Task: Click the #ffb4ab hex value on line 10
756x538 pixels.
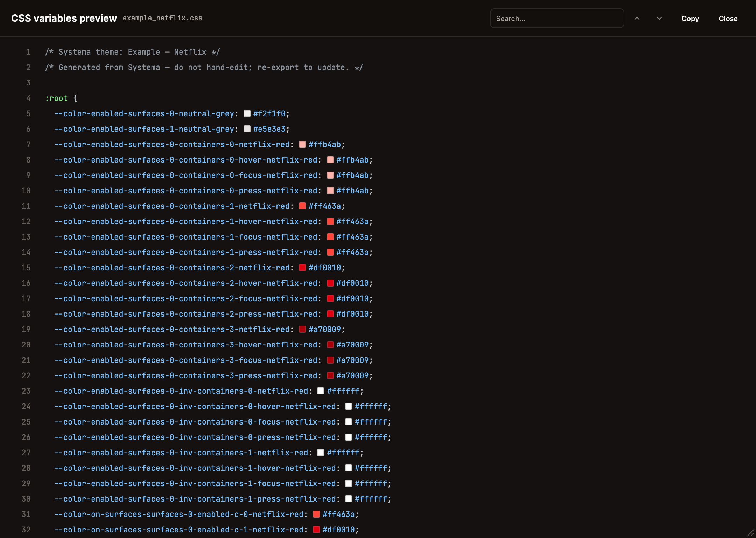Action: [x=352, y=191]
